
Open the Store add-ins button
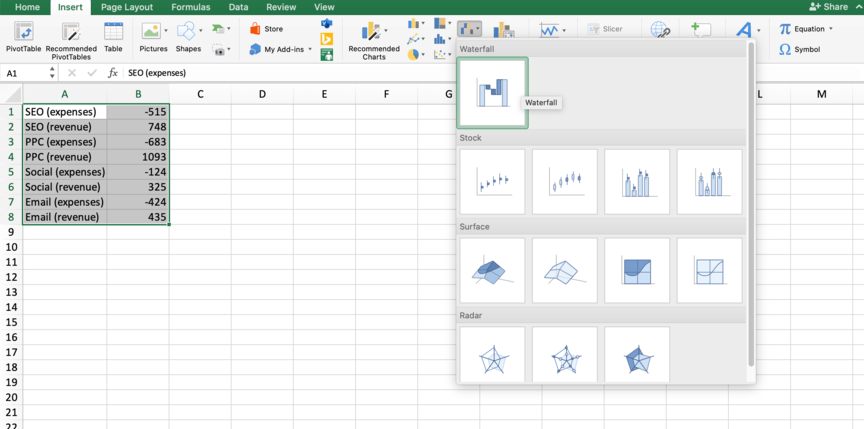266,29
